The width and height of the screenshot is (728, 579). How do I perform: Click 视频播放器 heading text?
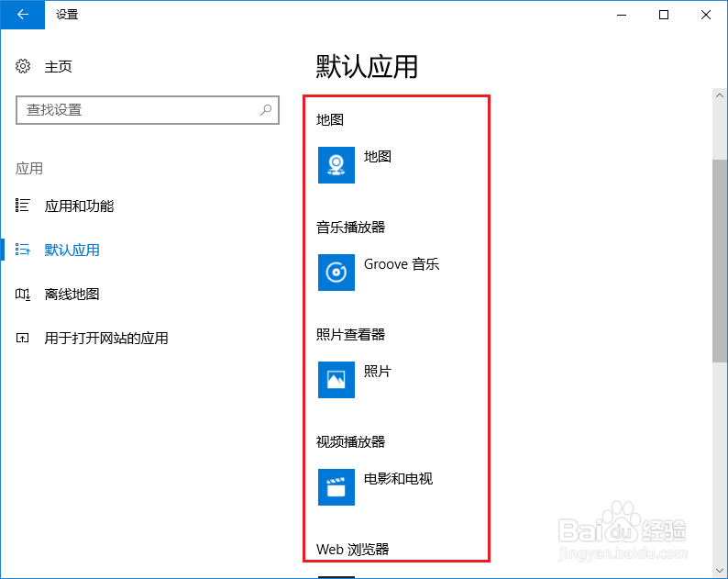(350, 442)
